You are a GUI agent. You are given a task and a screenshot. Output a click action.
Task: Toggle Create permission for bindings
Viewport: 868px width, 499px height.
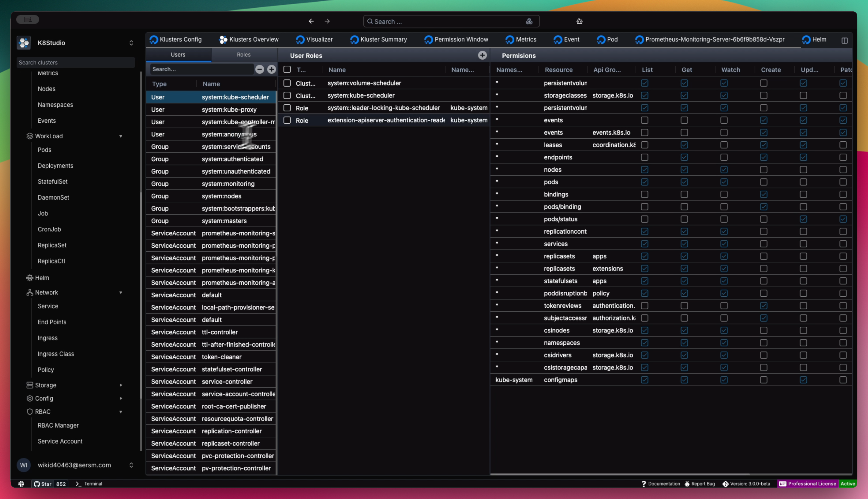(x=764, y=194)
